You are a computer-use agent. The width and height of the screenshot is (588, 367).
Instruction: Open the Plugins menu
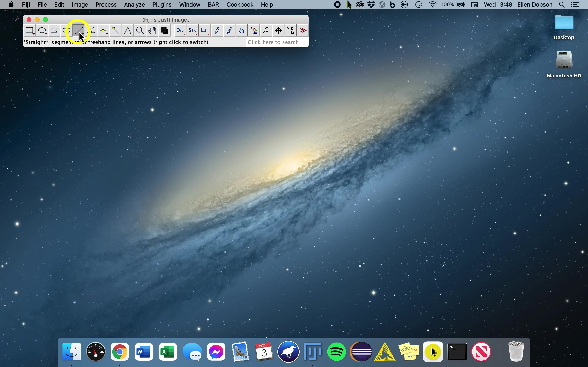[x=162, y=5]
